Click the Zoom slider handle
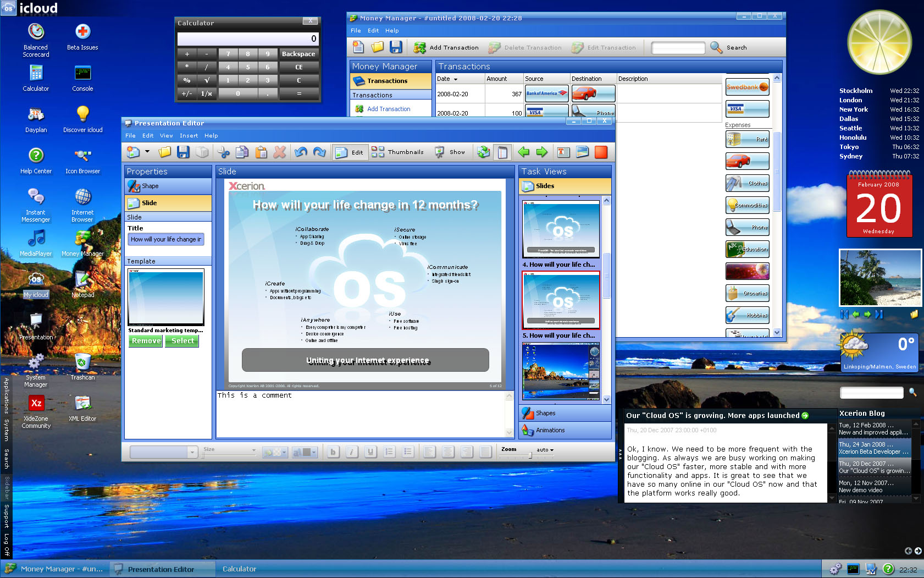 pos(530,455)
